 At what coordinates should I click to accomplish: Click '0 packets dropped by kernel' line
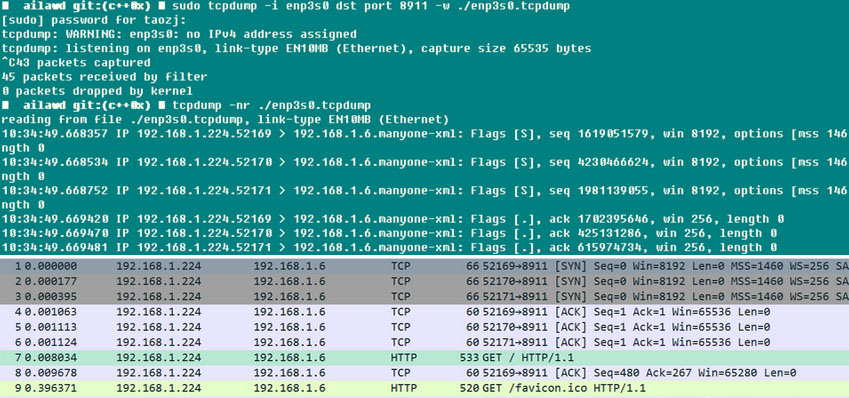pos(97,91)
